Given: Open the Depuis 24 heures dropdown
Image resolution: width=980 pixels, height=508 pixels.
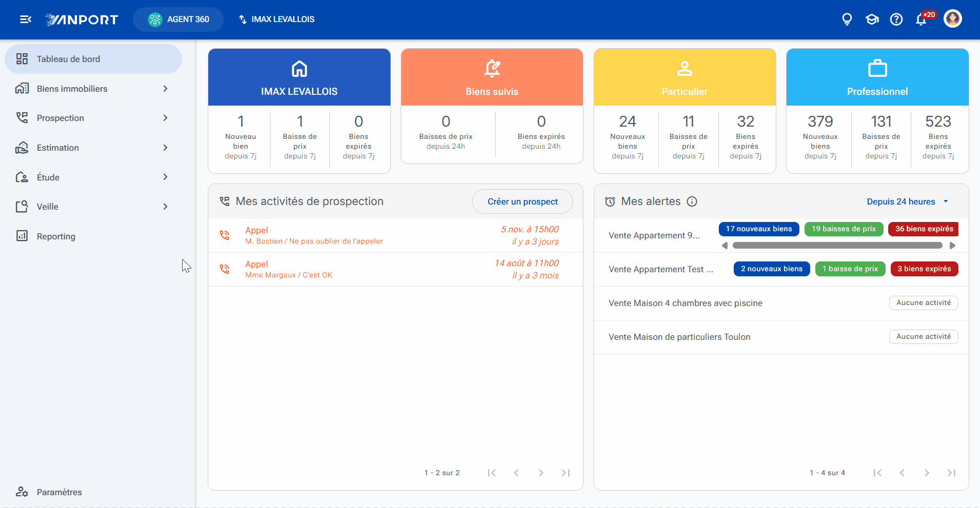Looking at the screenshot, I should coord(907,201).
